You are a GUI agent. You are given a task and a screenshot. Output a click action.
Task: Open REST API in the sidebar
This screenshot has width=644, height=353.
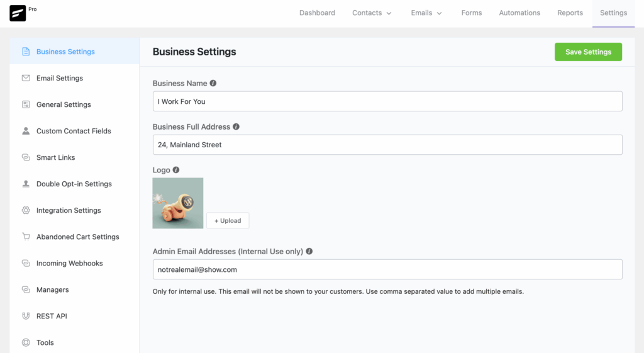pos(74,316)
